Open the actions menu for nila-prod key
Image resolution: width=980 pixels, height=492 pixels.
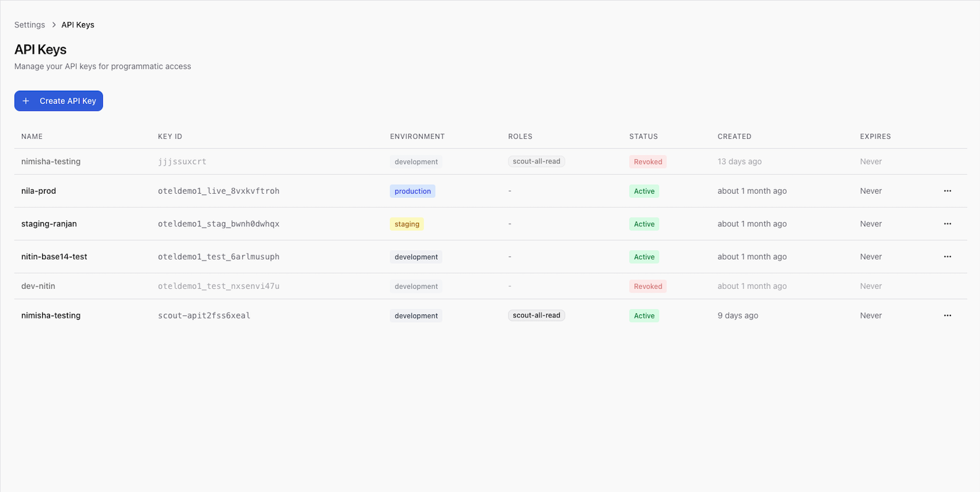947,191
